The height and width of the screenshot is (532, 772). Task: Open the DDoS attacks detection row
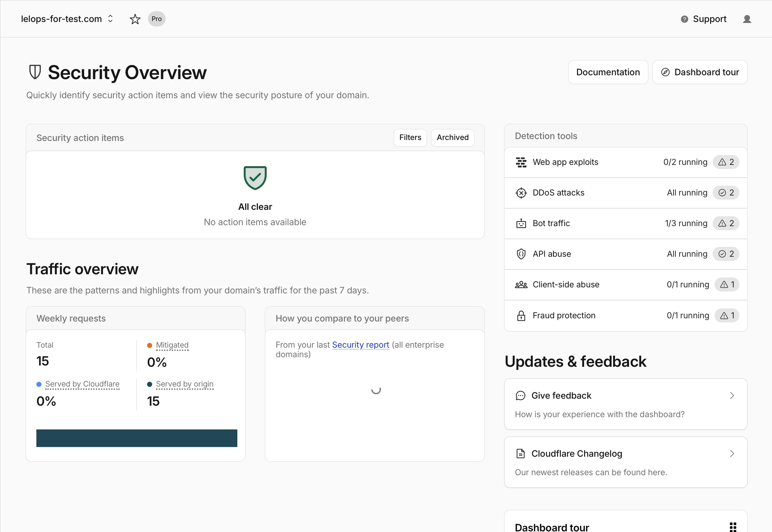[x=626, y=193]
